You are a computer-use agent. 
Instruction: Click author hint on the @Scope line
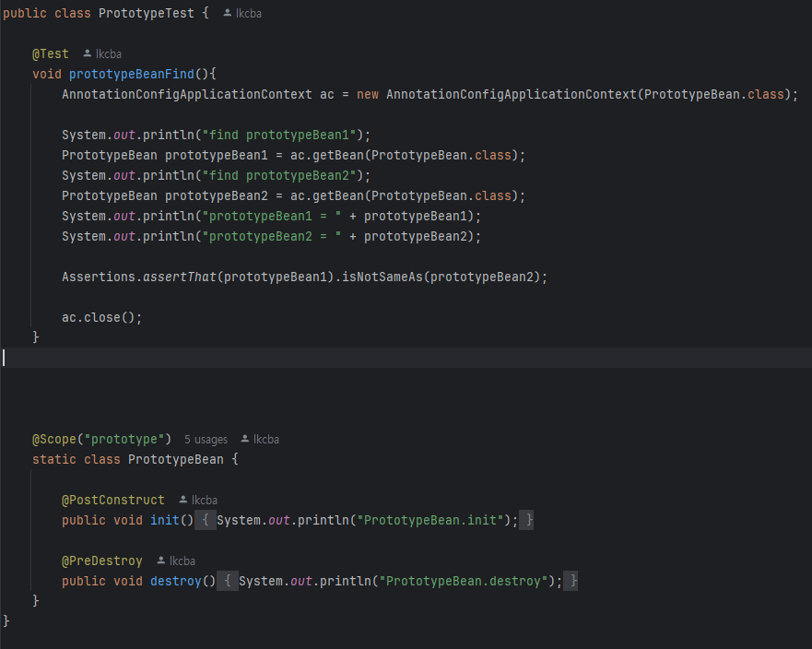click(x=260, y=439)
